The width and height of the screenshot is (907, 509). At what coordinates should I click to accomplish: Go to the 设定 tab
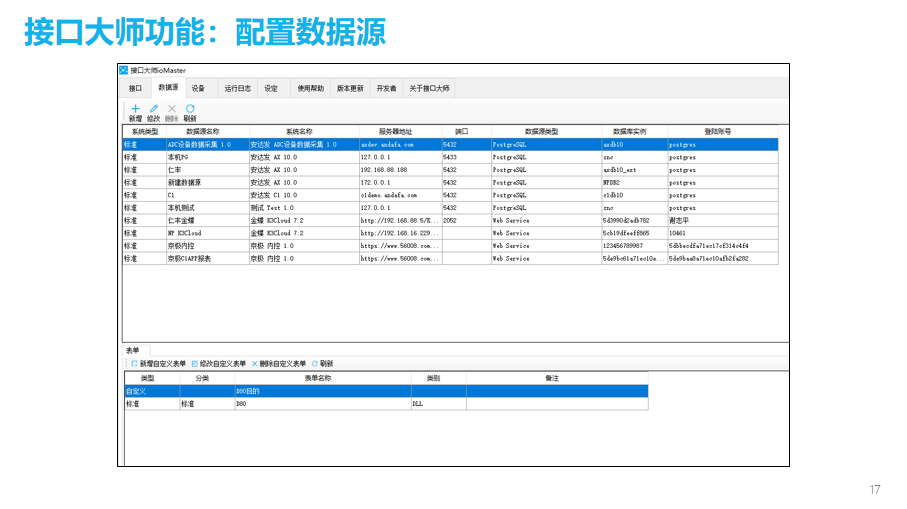click(271, 88)
